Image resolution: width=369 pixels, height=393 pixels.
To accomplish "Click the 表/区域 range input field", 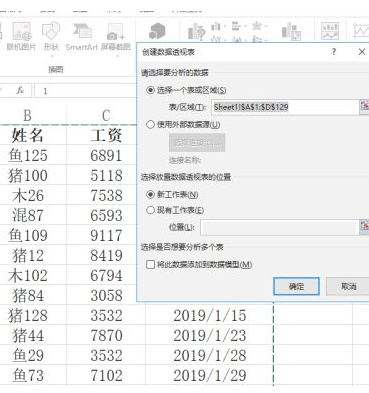I will [x=285, y=107].
